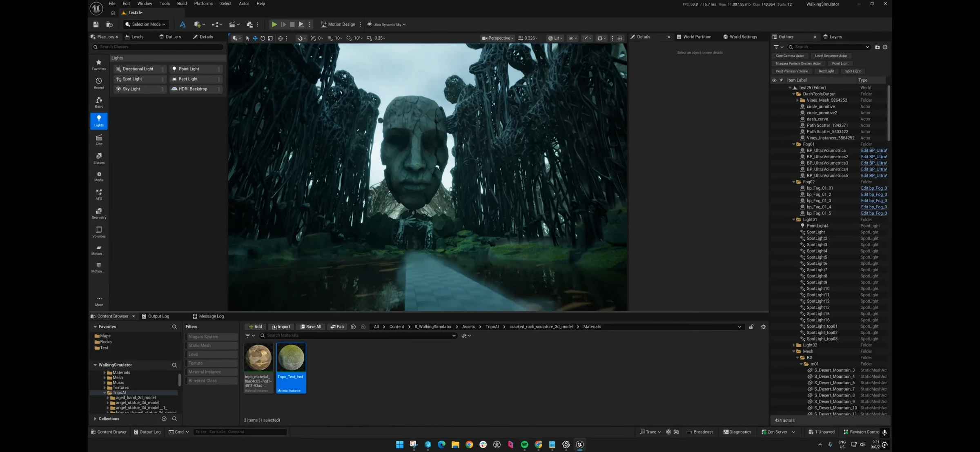Click Import in the Content Browser
980x452 pixels.
[x=281, y=327]
